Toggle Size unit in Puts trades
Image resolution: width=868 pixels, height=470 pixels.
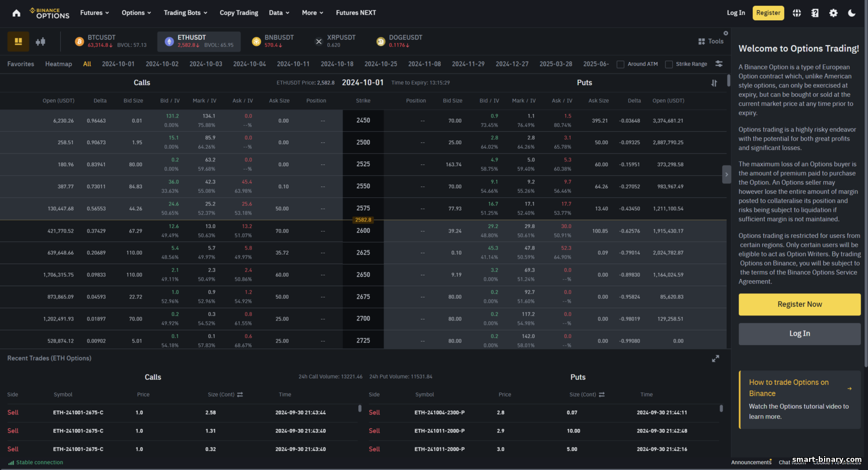pos(601,394)
